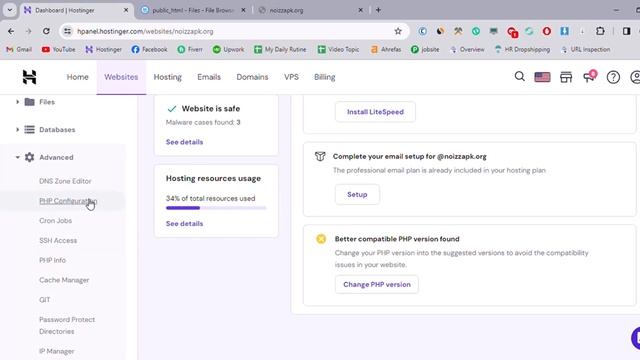The image size is (640, 360).
Task: Open Gmail bookmark
Action: click(19, 49)
